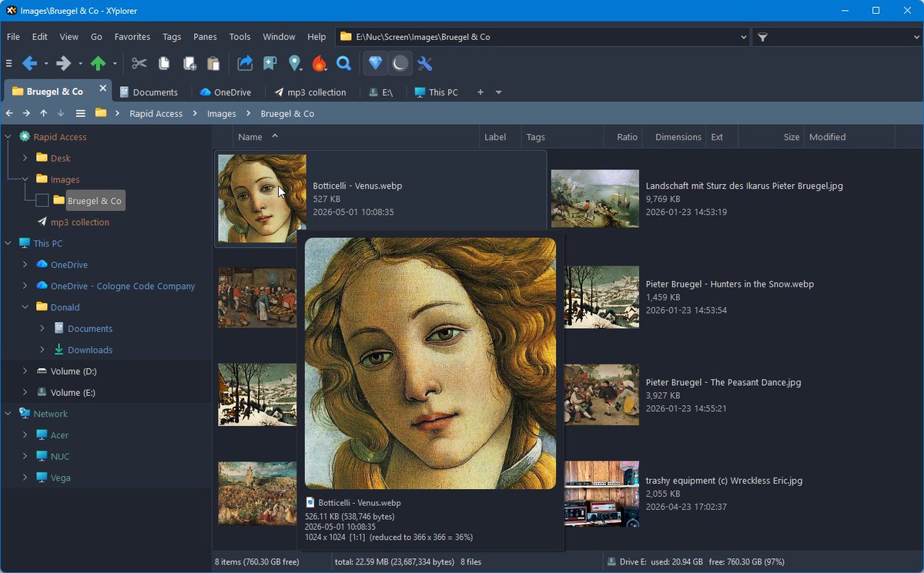Click the small forward arrow in the breadcrumb bar

click(x=26, y=113)
